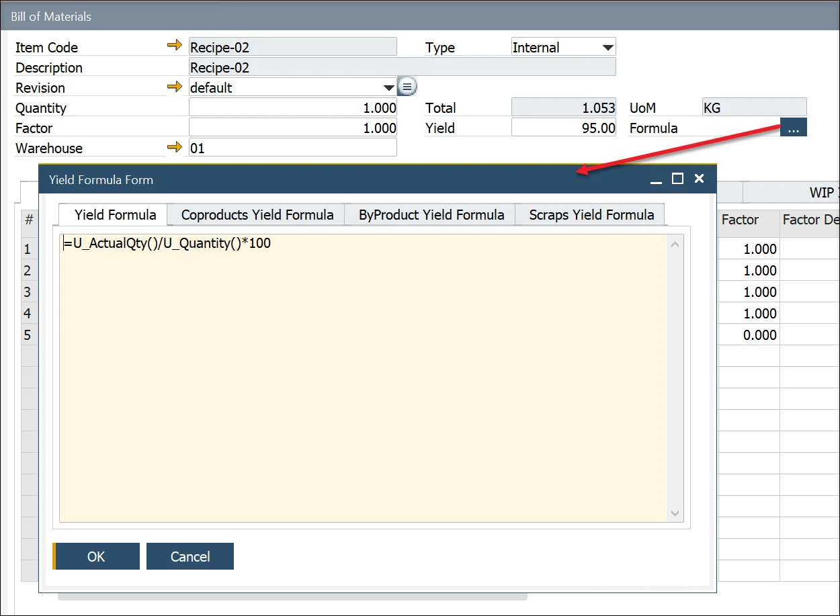Viewport: 840px width, 616px height.
Task: Select the Yield Formula tab
Action: 115,215
